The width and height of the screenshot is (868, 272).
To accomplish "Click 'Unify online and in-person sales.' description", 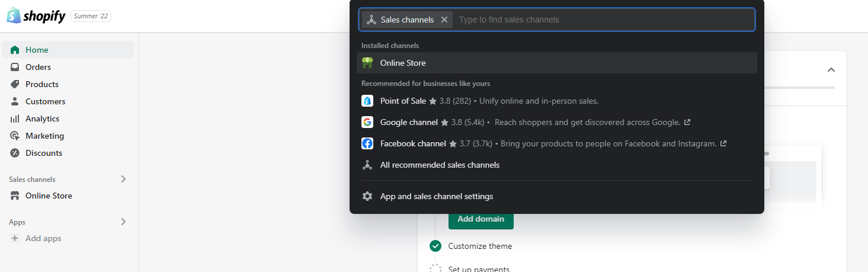I will click(x=539, y=101).
